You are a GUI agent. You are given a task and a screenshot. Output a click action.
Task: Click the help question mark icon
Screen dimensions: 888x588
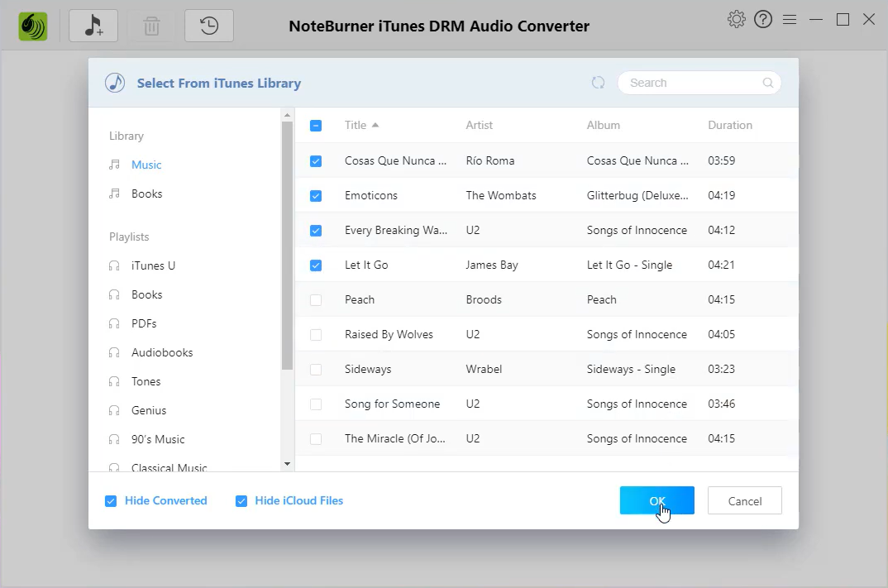[763, 19]
